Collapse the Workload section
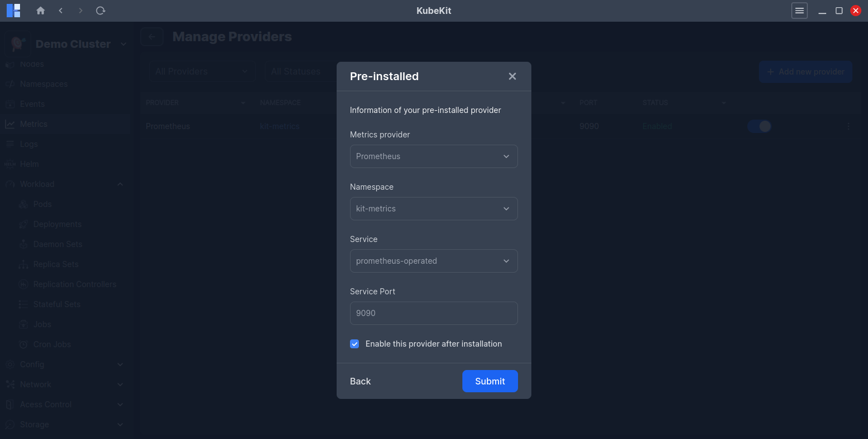Screen dimensions: 868x439 120,184
